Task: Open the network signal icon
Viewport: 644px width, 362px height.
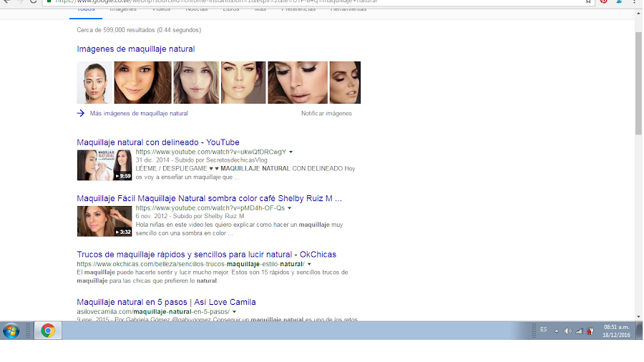Action: coord(579,331)
